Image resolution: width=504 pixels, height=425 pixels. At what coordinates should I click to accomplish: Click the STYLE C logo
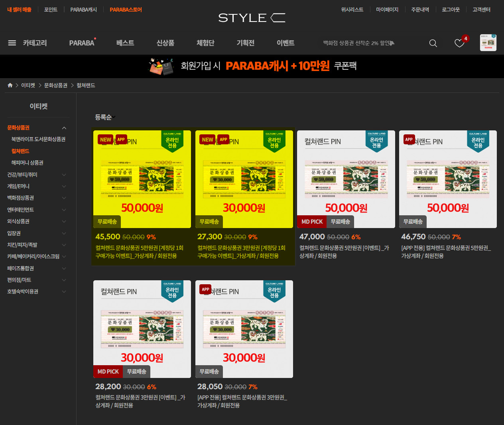pos(252,18)
